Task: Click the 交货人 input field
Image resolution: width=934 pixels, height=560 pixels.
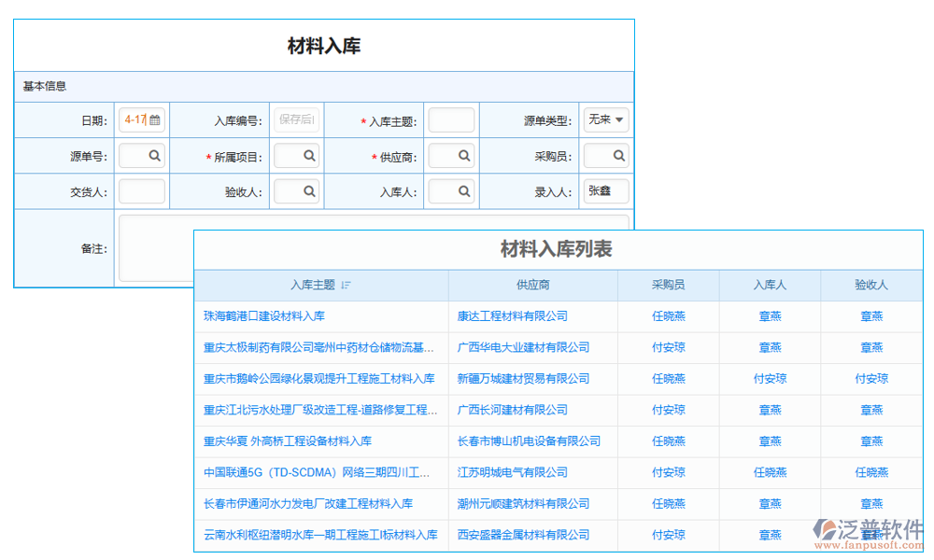Action: tap(141, 190)
